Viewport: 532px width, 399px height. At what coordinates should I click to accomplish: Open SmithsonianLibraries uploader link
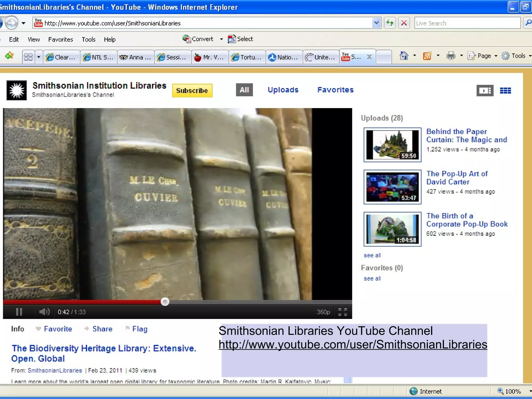55,370
